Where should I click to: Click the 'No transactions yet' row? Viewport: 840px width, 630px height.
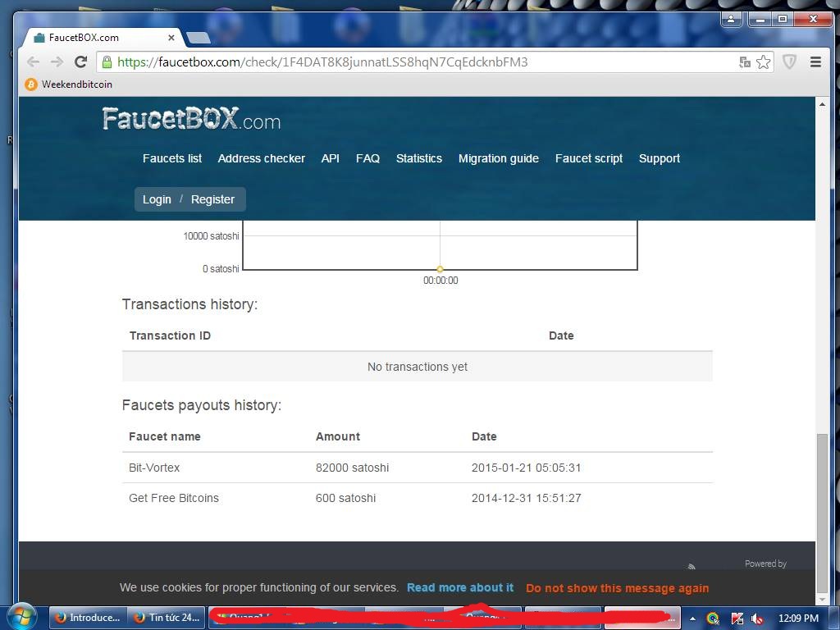point(418,367)
